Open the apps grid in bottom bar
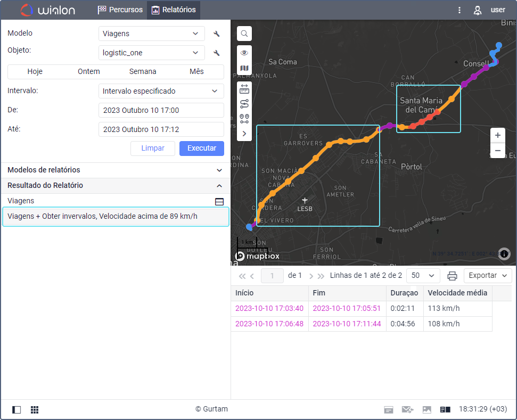 click(x=35, y=410)
